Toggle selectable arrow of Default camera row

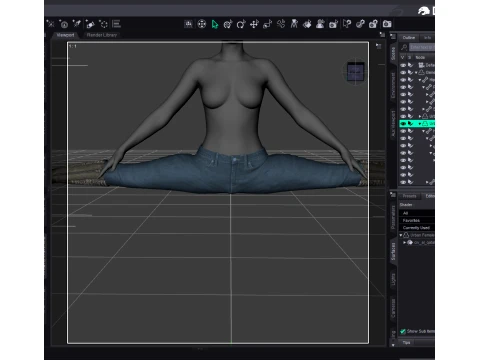411,65
